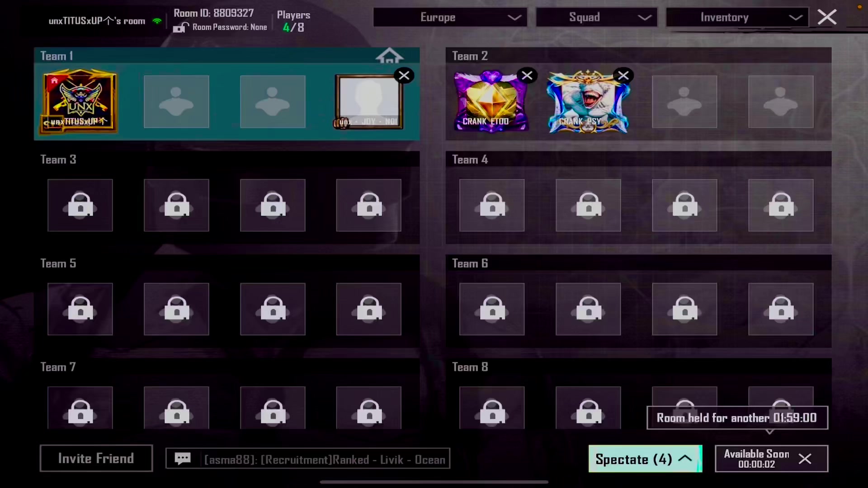Select the Team 4 header bar

[x=638, y=159]
